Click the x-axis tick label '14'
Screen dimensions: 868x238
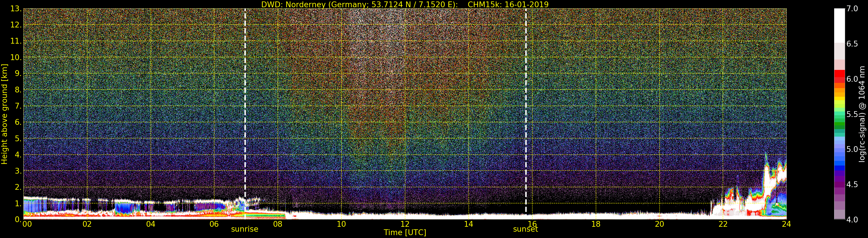(x=469, y=224)
